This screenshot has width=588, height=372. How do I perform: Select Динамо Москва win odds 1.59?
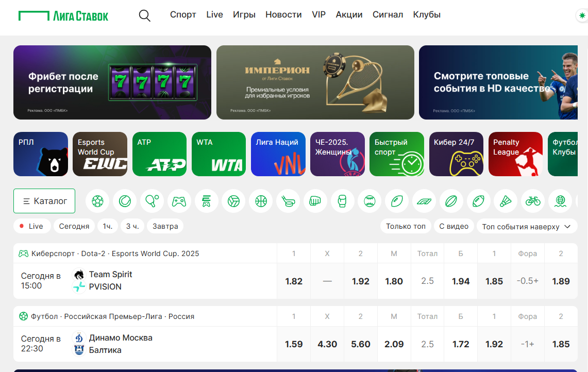[294, 344]
